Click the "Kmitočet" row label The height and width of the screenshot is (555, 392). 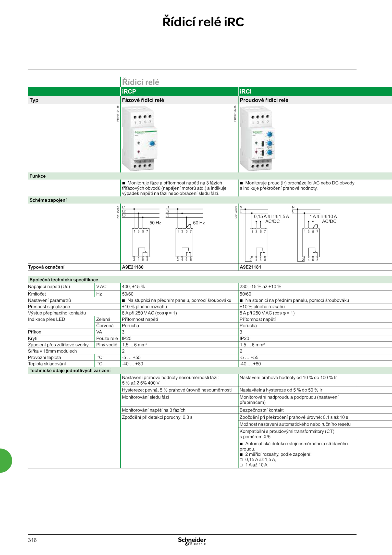click(x=37, y=294)
